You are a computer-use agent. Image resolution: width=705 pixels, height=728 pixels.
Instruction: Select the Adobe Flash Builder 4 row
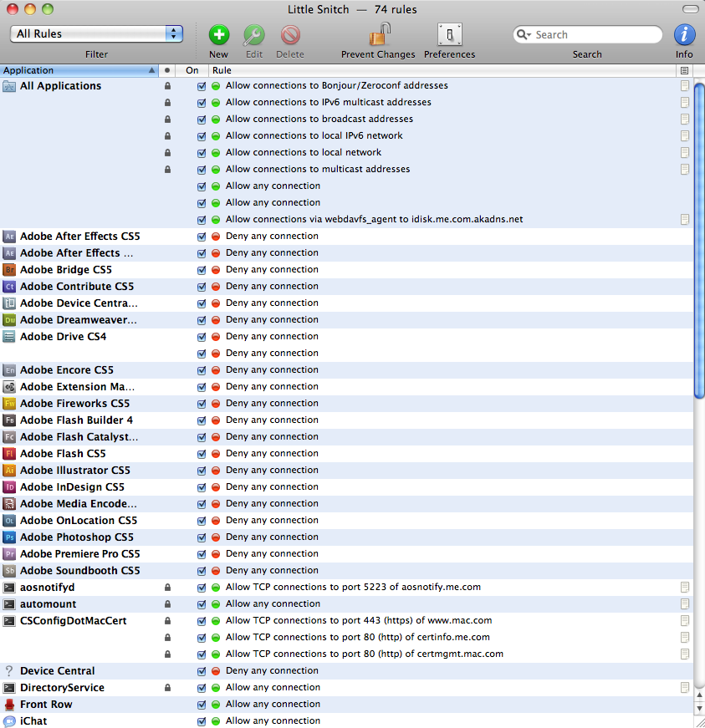[346, 420]
